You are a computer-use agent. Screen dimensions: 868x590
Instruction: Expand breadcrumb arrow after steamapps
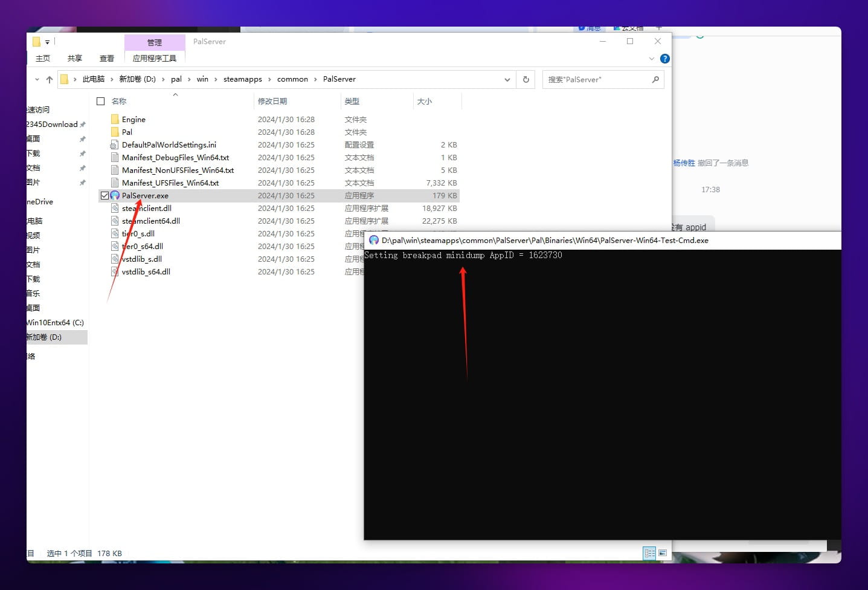269,79
